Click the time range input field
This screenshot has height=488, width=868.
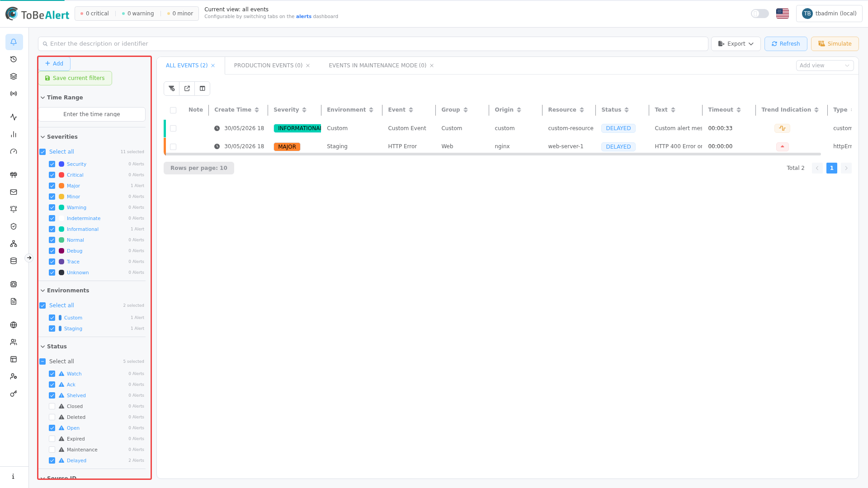pyautogui.click(x=92, y=114)
